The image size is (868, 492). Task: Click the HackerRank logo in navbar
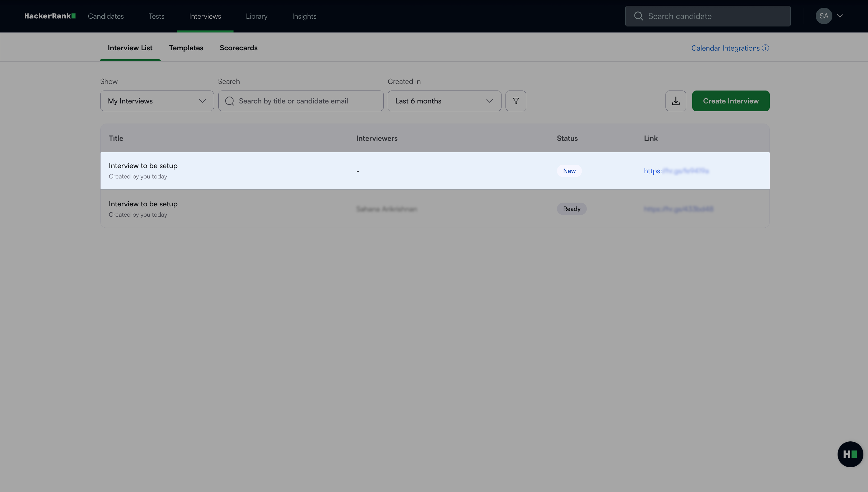tap(50, 16)
